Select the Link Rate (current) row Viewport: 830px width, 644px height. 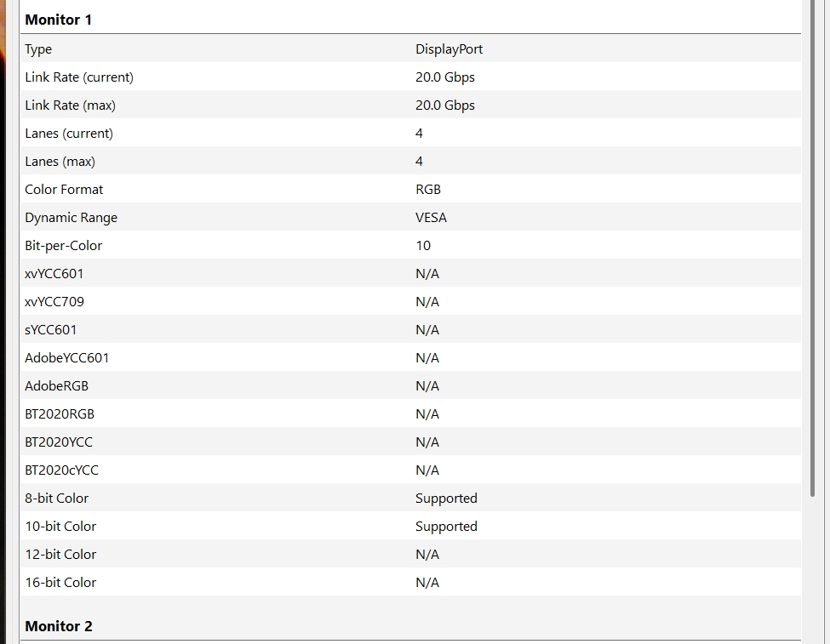point(79,77)
